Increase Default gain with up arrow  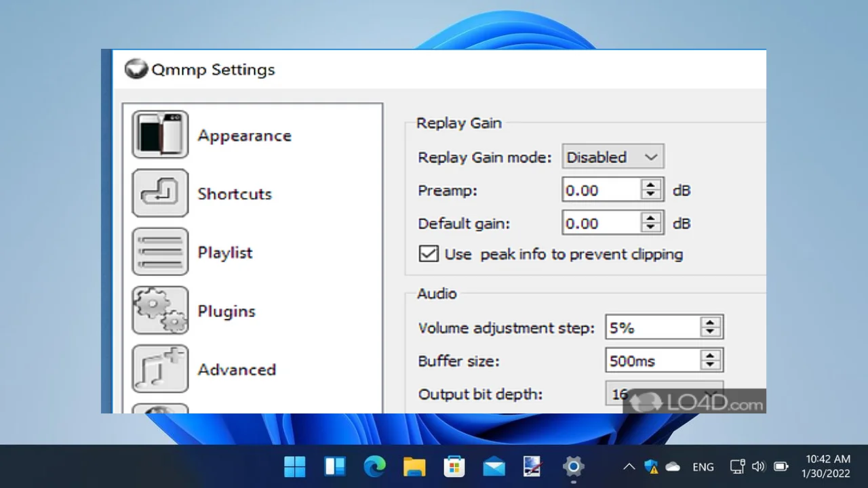(651, 218)
